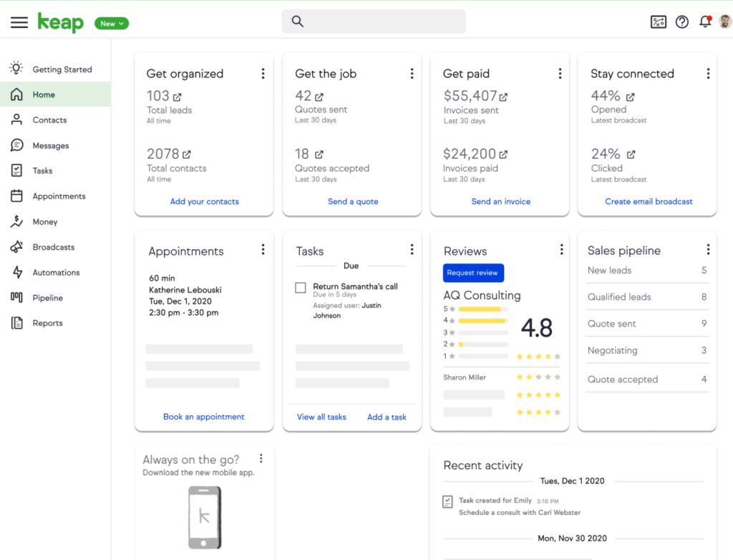Click the Send a quote link
The image size is (733, 560).
click(x=352, y=201)
